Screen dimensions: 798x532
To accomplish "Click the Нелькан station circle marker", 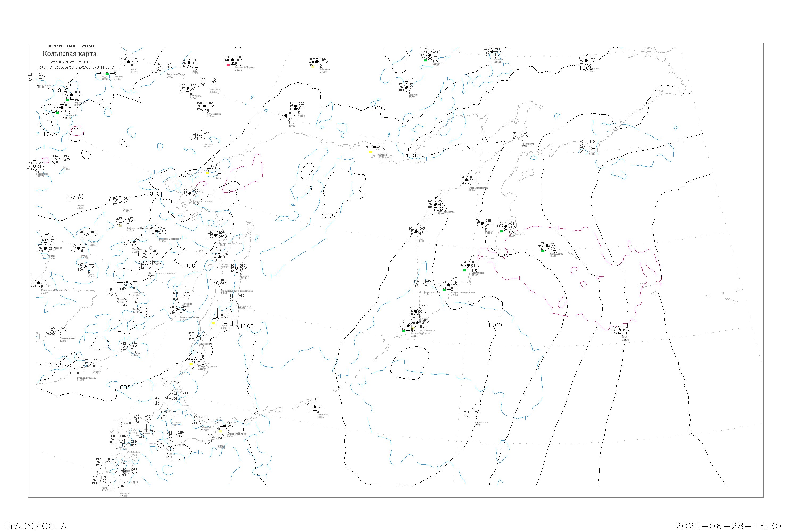I will click(201, 136).
